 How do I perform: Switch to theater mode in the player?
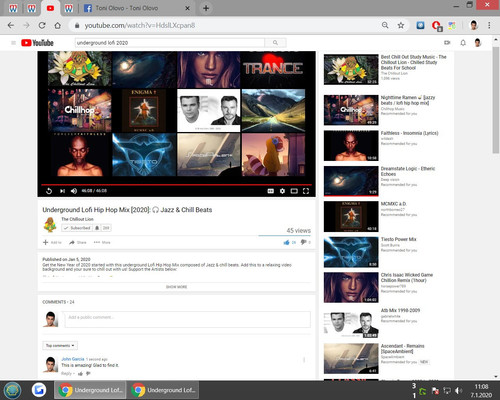(294, 191)
